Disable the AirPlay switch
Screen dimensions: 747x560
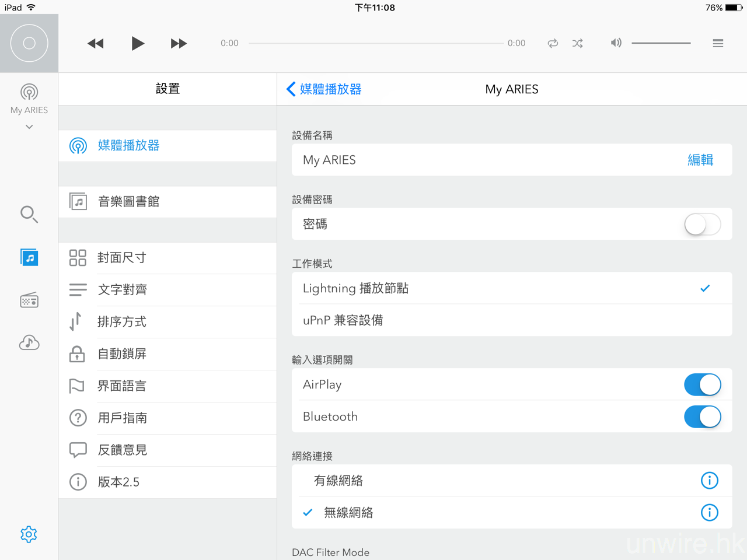pyautogui.click(x=703, y=384)
